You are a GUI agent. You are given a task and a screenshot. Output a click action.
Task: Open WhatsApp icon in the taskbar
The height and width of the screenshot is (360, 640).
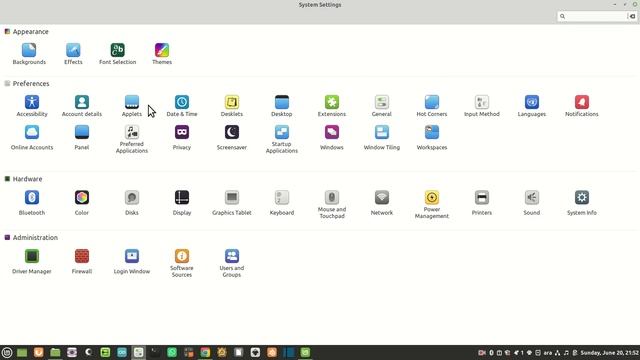pyautogui.click(x=172, y=352)
